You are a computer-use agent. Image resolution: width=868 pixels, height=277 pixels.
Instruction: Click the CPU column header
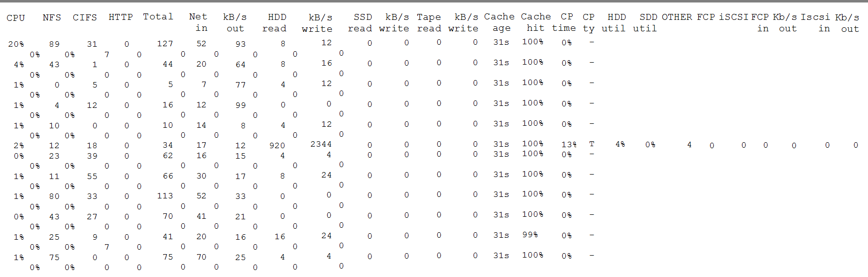click(x=15, y=17)
